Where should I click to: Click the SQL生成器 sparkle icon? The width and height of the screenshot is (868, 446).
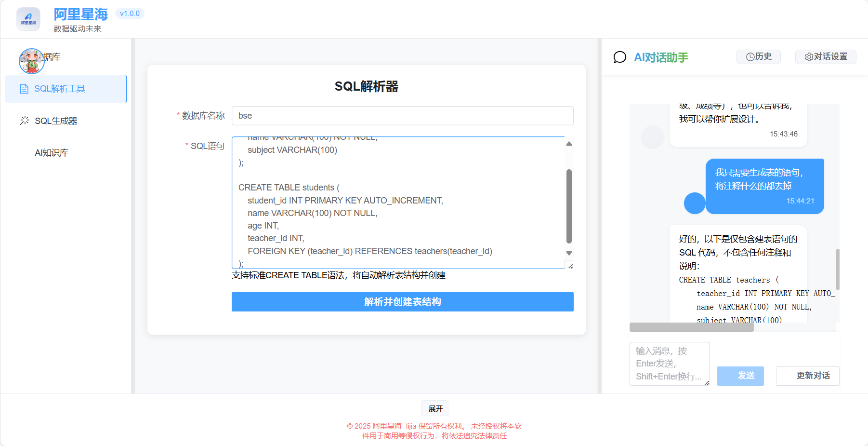point(25,121)
